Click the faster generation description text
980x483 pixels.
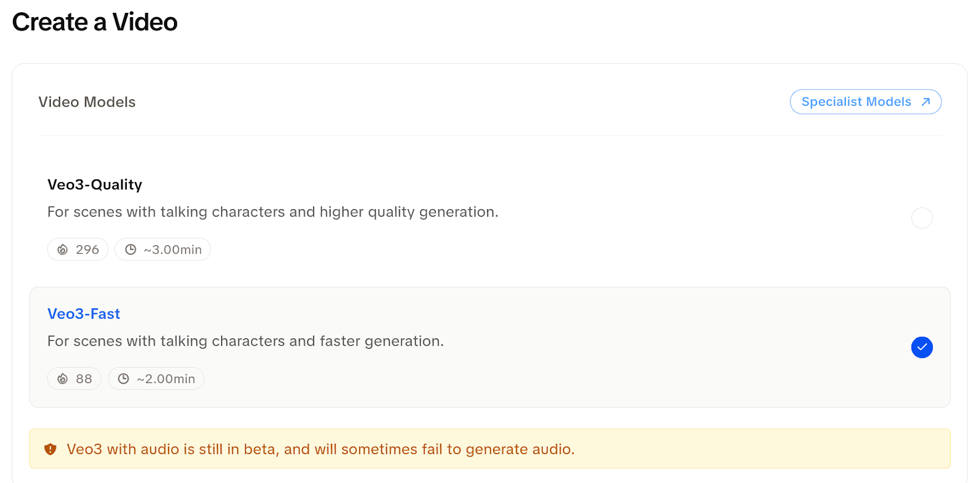(245, 341)
